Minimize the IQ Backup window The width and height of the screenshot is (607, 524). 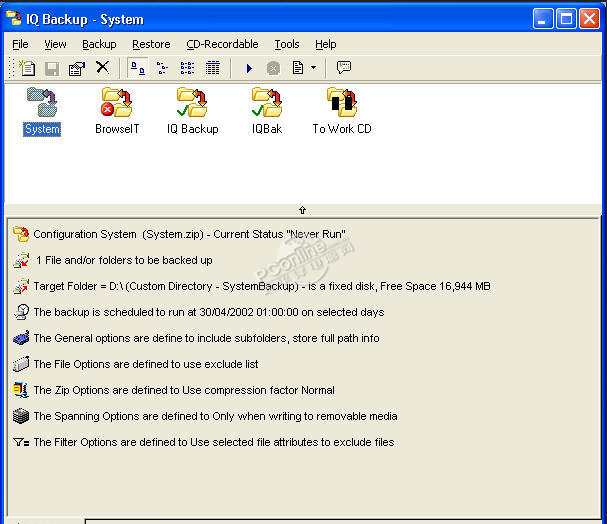[x=543, y=19]
